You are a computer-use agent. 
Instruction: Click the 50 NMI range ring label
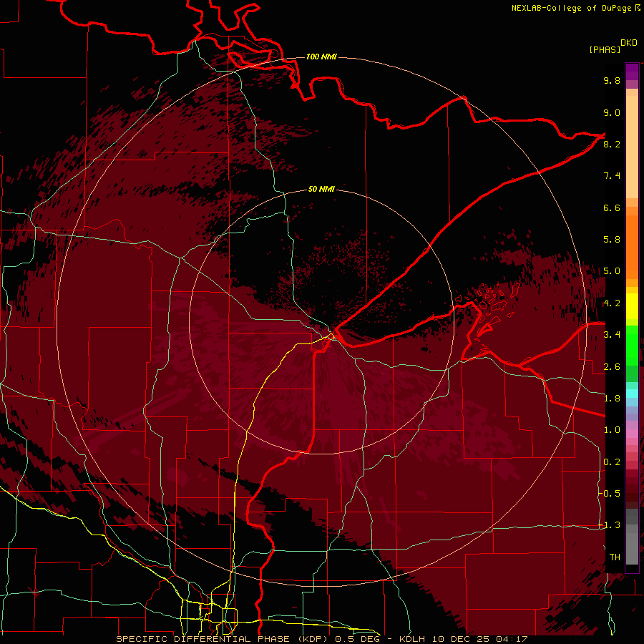pyautogui.click(x=321, y=189)
